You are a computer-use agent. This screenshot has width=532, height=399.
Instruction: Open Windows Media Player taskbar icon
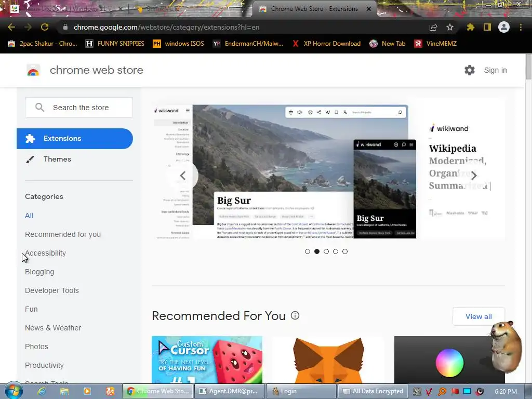point(87,391)
